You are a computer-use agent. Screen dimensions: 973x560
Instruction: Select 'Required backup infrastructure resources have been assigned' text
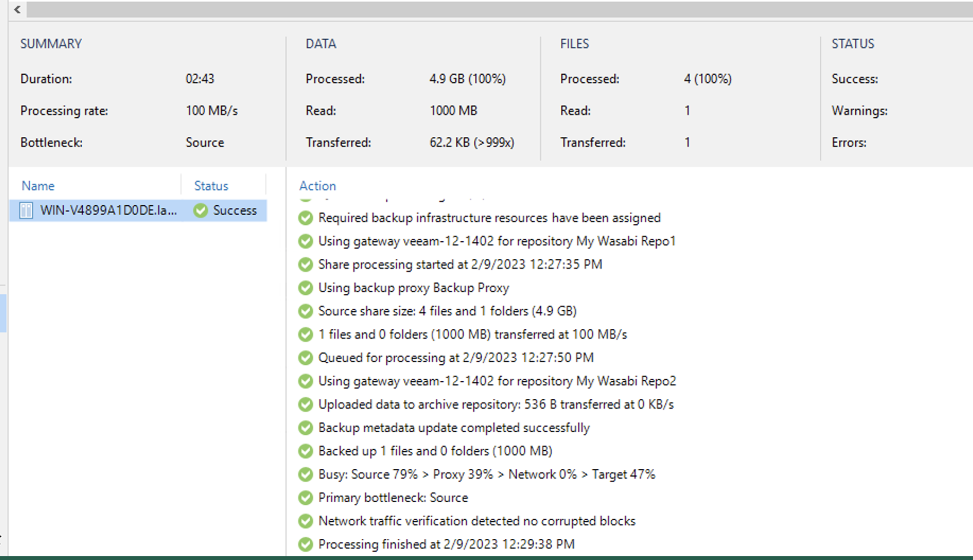489,218
